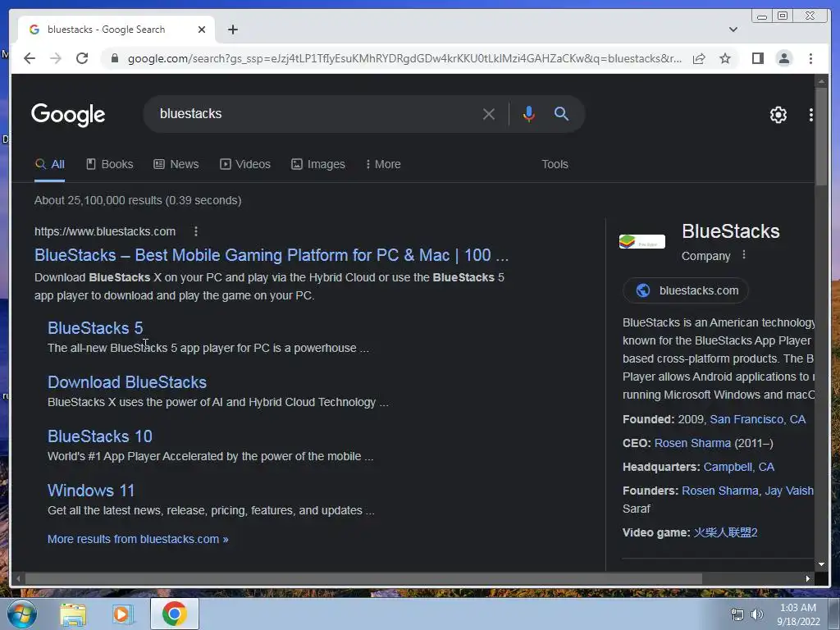Image resolution: width=840 pixels, height=630 pixels.
Task: Click the volume speaker tray icon
Action: point(756,614)
